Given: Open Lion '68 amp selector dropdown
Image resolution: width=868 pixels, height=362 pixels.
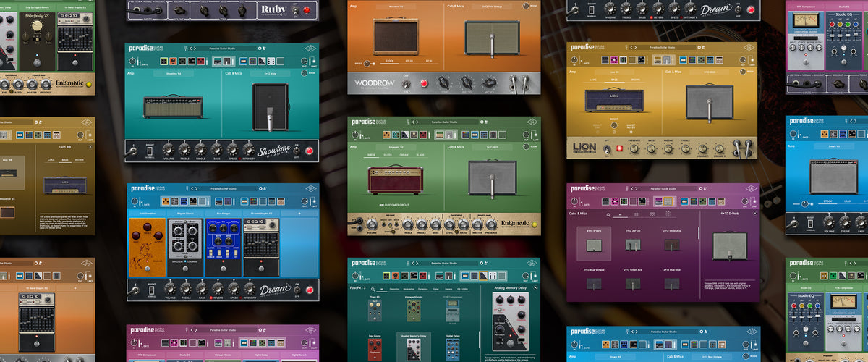Looking at the screenshot, I should pyautogui.click(x=615, y=72).
